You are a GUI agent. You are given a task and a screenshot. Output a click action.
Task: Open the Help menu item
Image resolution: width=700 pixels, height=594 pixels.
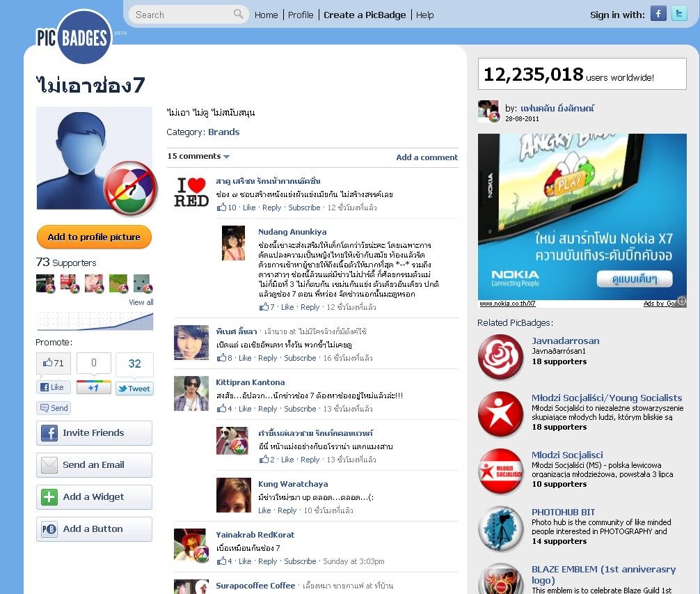425,15
